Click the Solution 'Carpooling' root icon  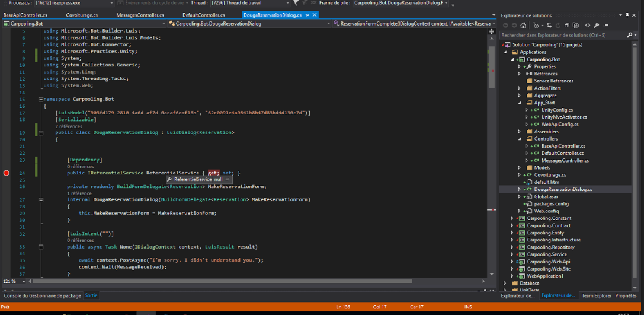click(507, 45)
